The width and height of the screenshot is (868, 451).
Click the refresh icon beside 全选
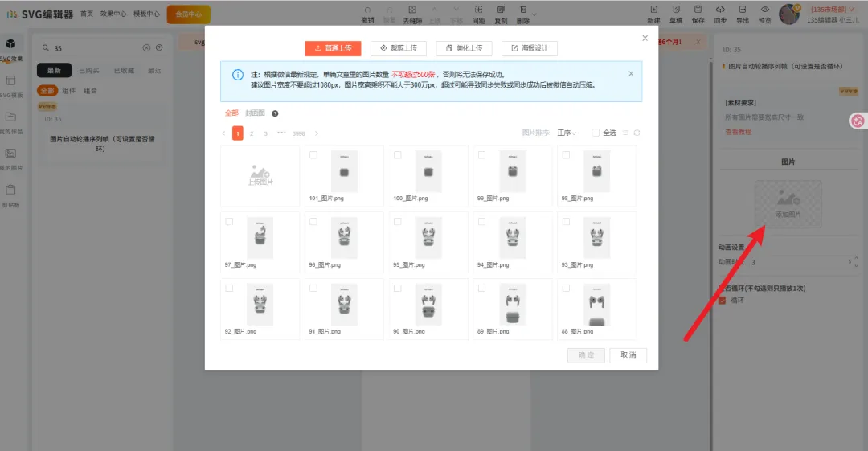coord(637,133)
